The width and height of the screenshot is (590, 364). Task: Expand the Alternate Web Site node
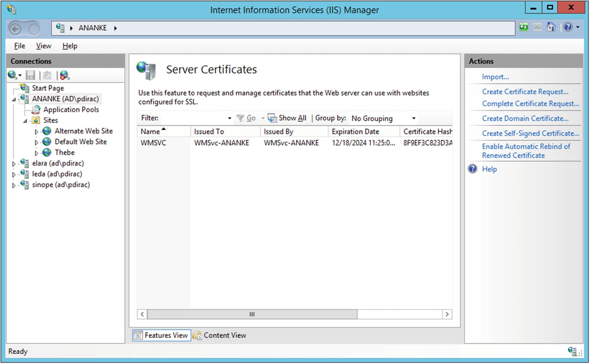[x=36, y=132]
